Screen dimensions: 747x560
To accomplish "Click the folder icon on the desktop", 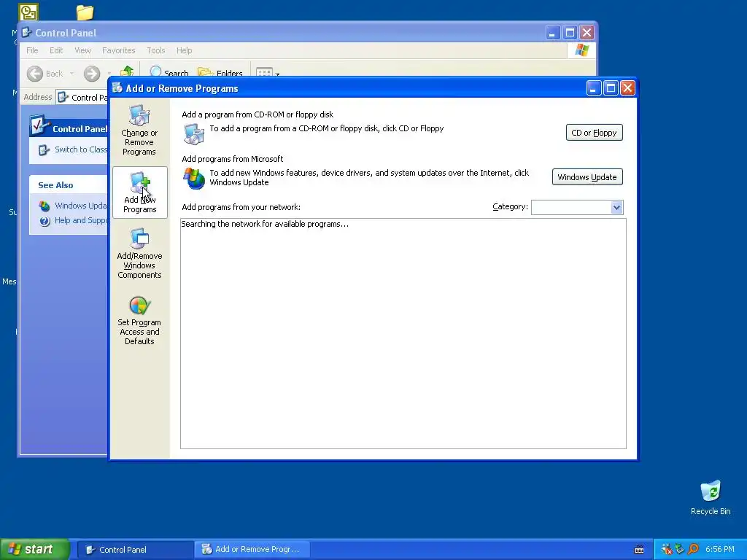I will click(85, 12).
